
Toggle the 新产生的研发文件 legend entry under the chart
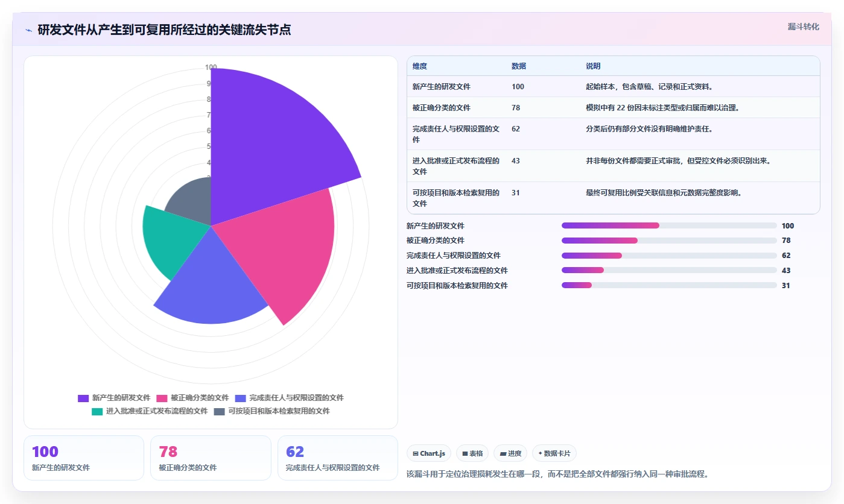pos(114,398)
